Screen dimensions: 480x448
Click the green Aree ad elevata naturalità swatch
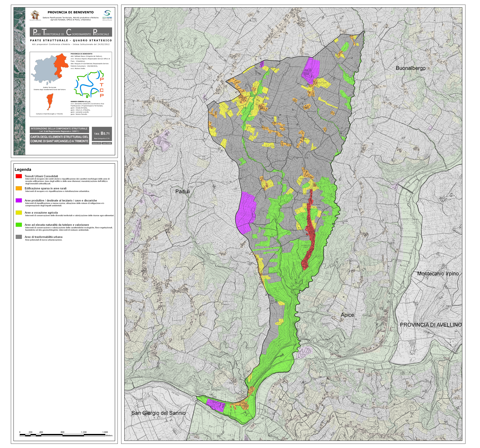(x=19, y=225)
